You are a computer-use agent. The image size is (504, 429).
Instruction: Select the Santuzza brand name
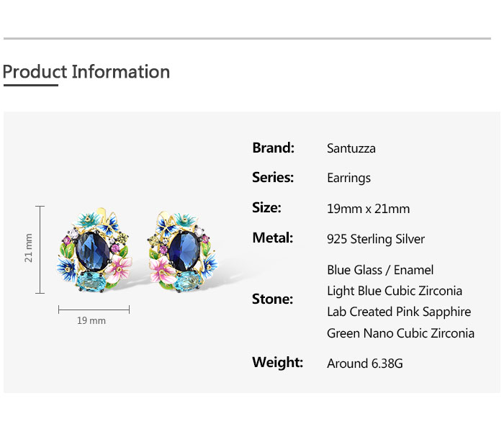(x=351, y=149)
